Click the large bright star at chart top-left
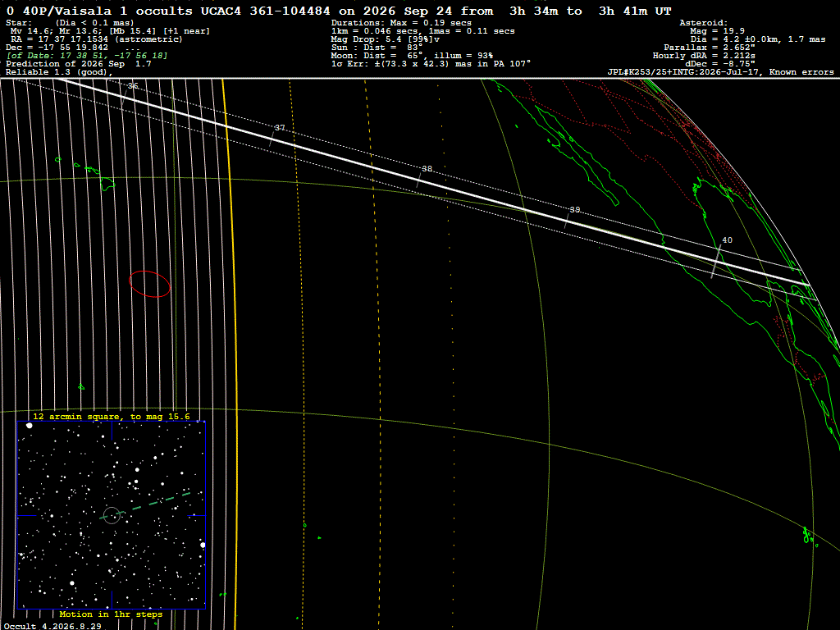The width and height of the screenshot is (840, 630). (29, 426)
